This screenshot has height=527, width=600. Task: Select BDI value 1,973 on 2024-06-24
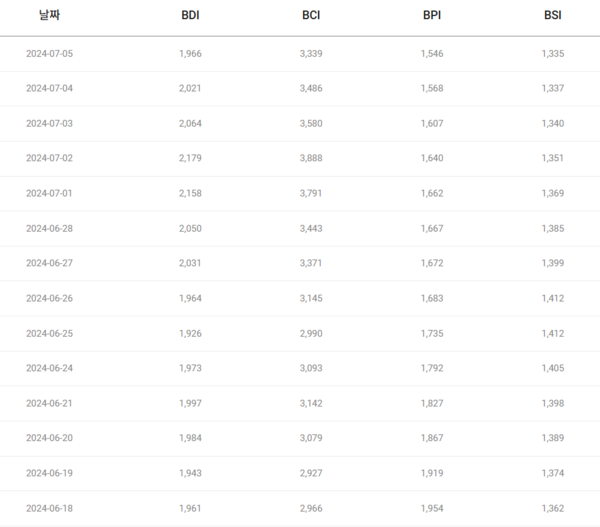pyautogui.click(x=190, y=368)
